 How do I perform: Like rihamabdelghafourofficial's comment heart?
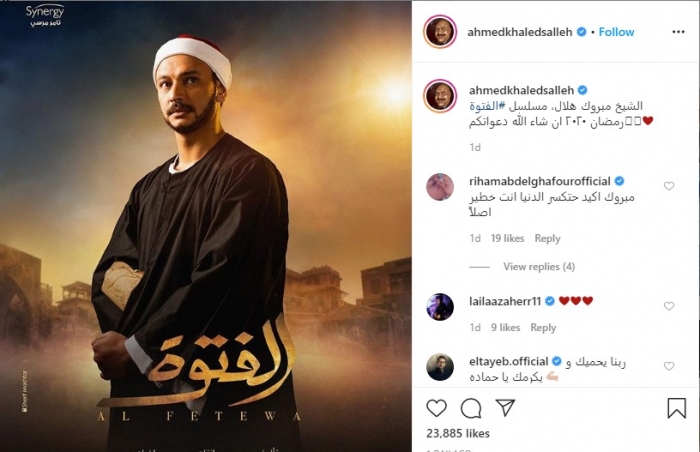pos(669,186)
